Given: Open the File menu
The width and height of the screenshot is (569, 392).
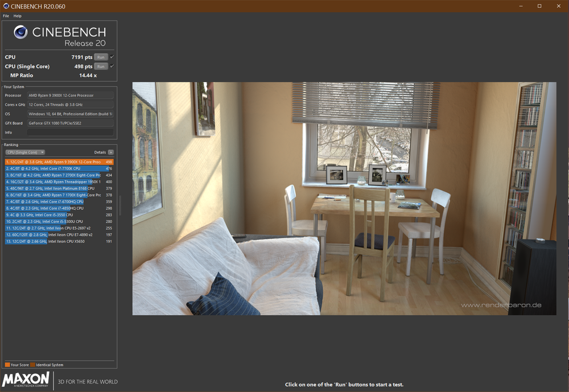Looking at the screenshot, I should point(6,16).
